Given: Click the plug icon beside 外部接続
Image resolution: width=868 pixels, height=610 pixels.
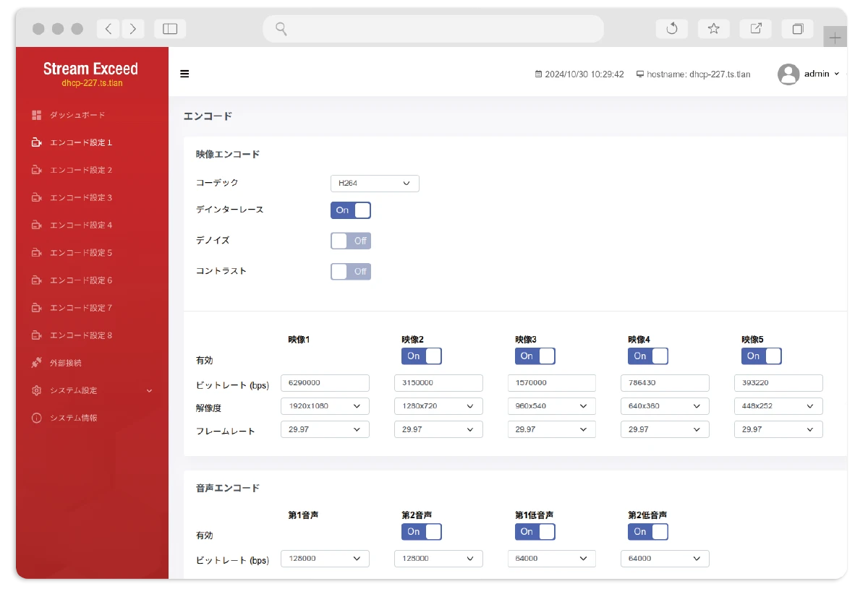Looking at the screenshot, I should [x=37, y=363].
